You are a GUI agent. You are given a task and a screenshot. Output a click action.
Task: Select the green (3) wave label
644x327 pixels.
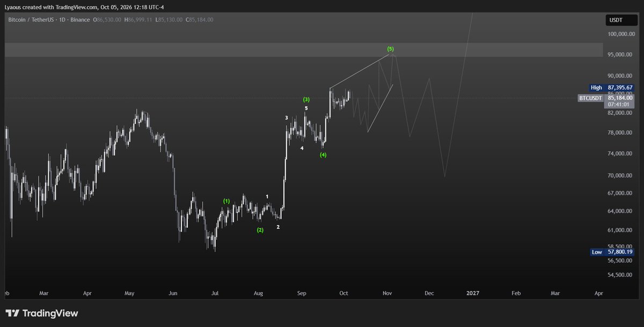[x=306, y=99]
